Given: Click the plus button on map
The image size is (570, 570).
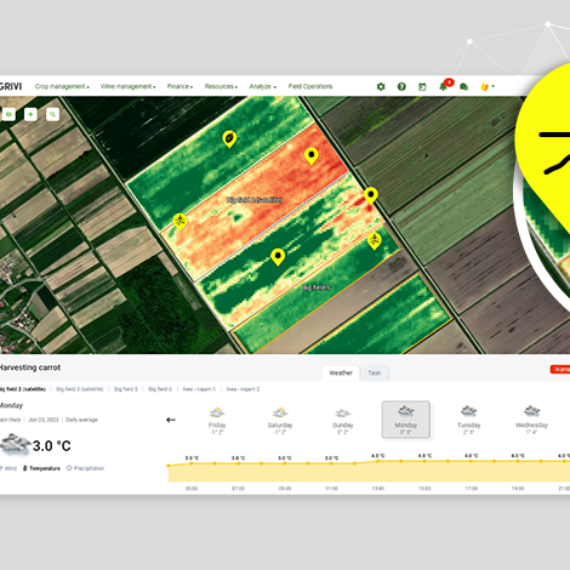Looking at the screenshot, I should pyautogui.click(x=31, y=114).
